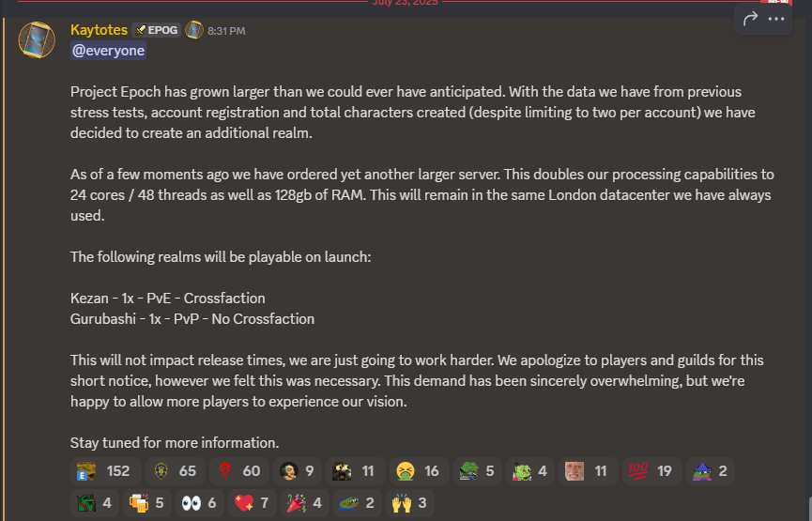
Task: Toggle the first reaction showing 152
Action: pyautogui.click(x=106, y=470)
